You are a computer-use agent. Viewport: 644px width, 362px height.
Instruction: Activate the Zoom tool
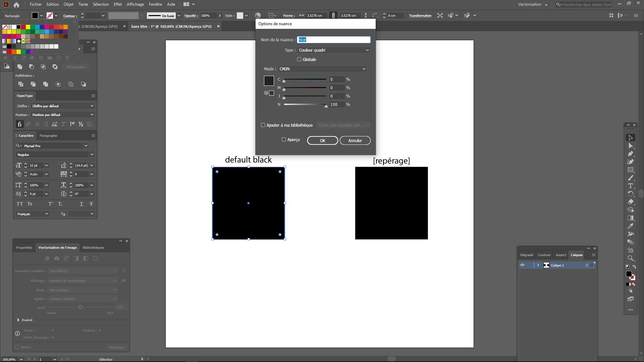pyautogui.click(x=631, y=258)
